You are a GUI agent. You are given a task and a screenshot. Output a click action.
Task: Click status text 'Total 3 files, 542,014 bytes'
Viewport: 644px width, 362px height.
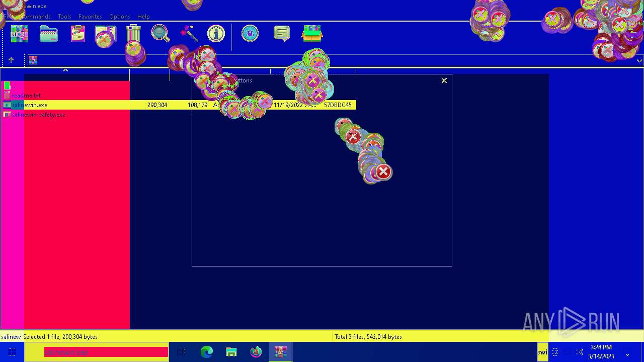(368, 337)
